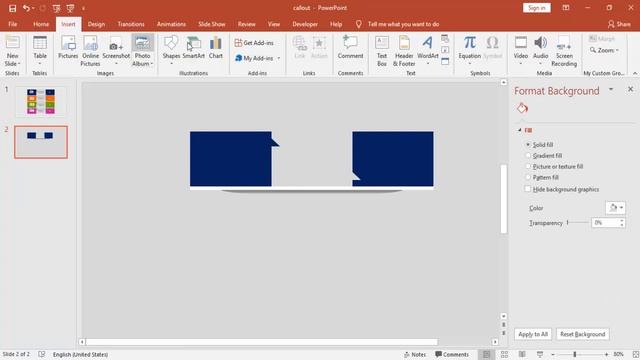Switch to the Home tab
Image resolution: width=640 pixels, height=360 pixels.
41,24
